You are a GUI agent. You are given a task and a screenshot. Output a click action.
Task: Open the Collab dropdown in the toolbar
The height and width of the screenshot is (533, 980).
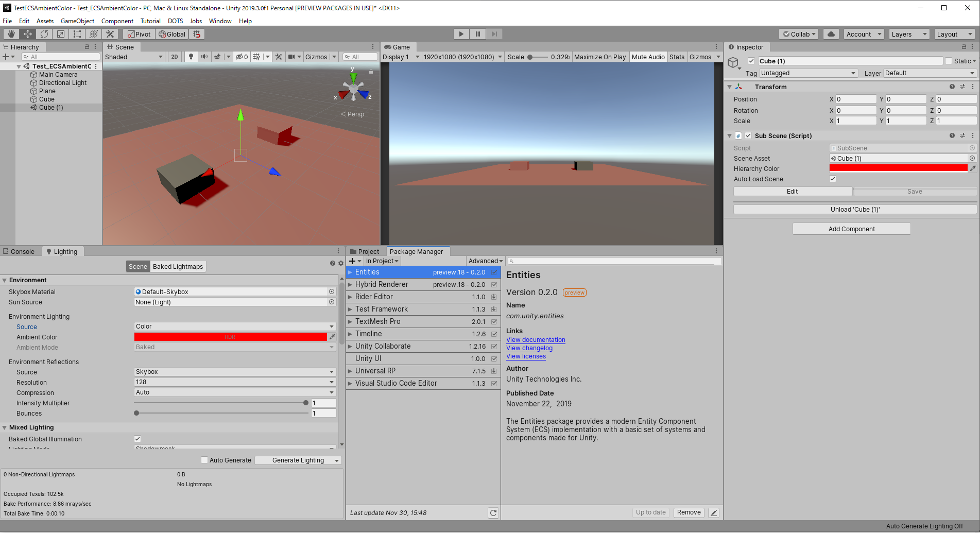tap(798, 34)
